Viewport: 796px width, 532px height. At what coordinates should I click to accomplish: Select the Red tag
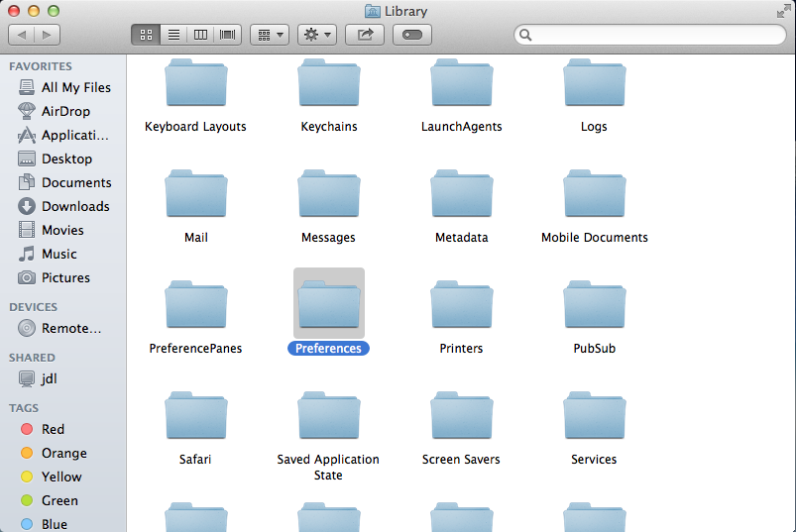tap(53, 429)
